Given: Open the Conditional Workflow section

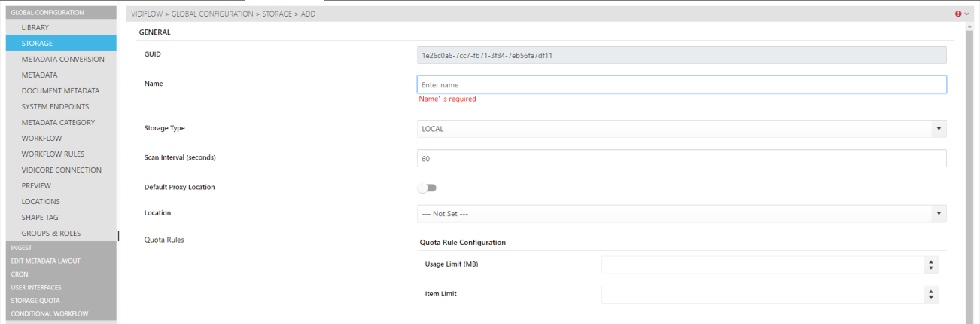Looking at the screenshot, I should tap(50, 313).
